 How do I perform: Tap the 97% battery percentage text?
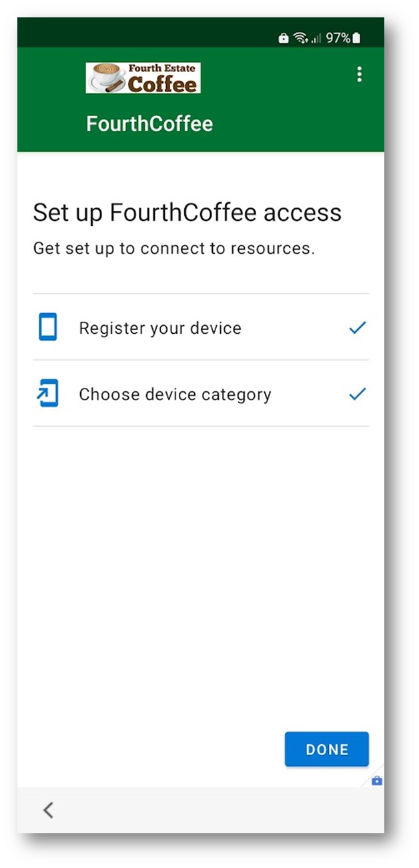click(338, 38)
